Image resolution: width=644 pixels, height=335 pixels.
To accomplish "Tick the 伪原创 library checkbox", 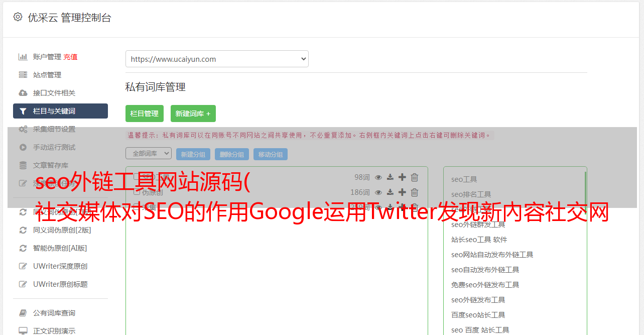I will [x=137, y=192].
